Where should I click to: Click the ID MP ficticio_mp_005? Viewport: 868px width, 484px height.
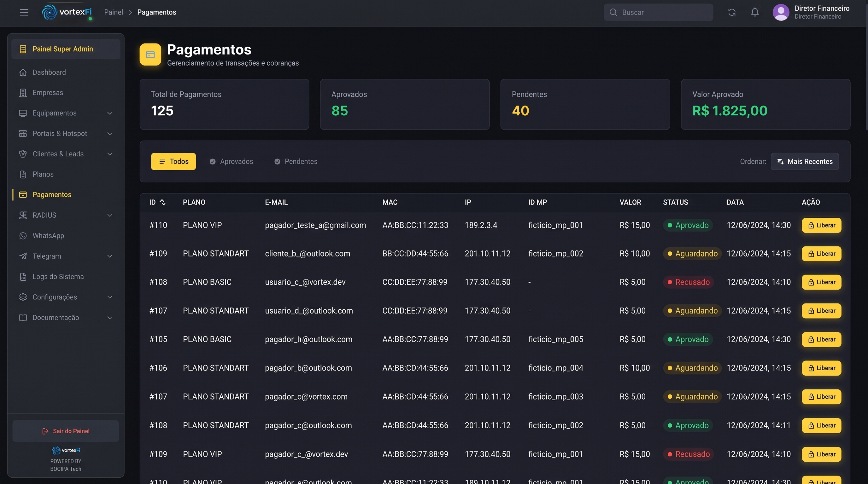(x=556, y=340)
